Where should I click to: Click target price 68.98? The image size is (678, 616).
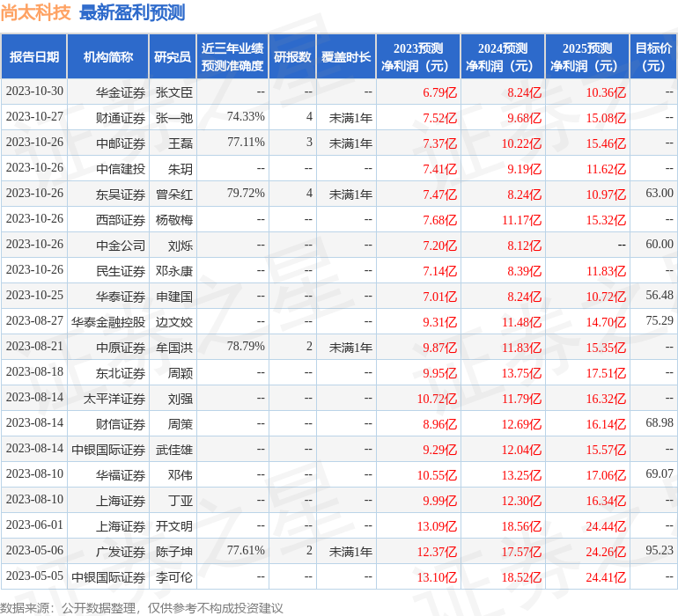tap(660, 422)
